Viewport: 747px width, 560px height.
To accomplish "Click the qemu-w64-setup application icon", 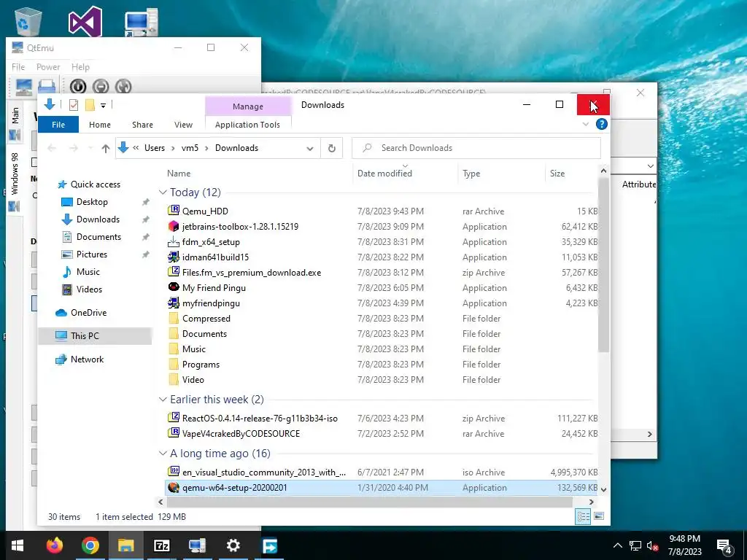I will coord(174,487).
